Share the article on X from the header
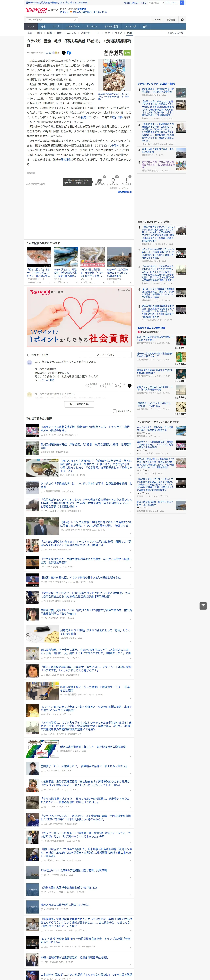The image size is (210, 980). (x=64, y=53)
